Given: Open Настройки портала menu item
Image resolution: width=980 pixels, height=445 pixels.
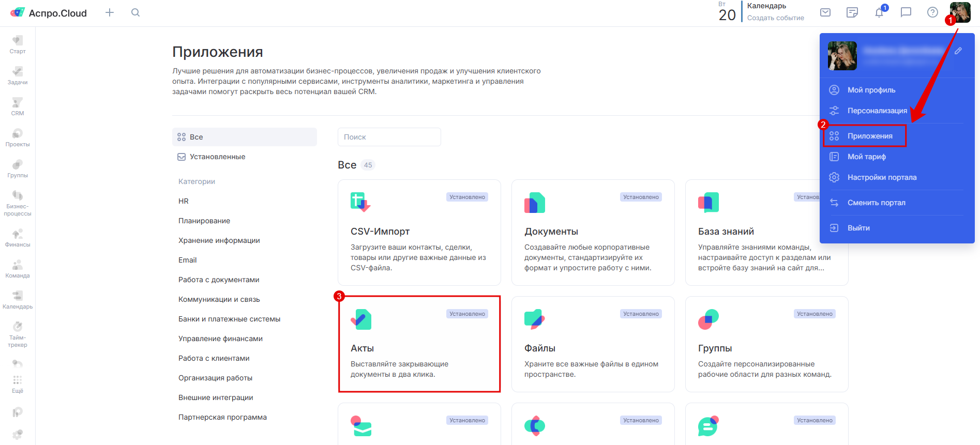Looking at the screenshot, I should click(881, 177).
